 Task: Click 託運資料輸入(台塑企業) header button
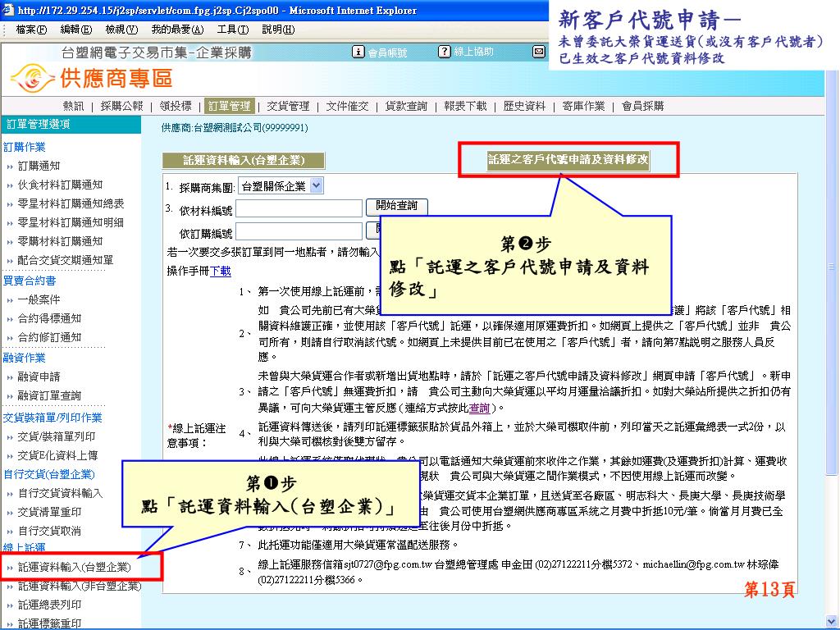click(244, 160)
